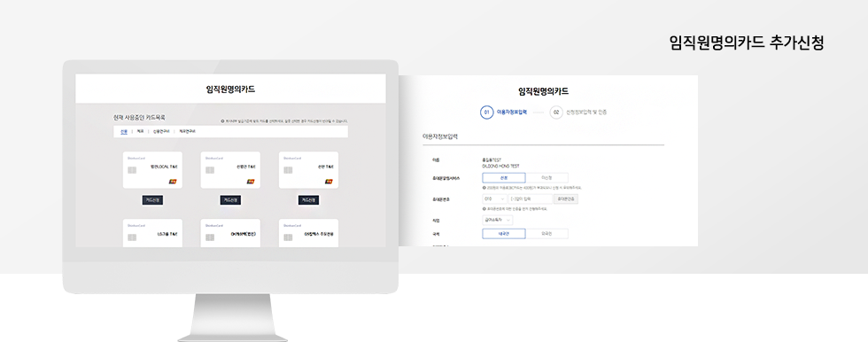Viewport: 868px width, 342px height.
Task: Click the card apply button under middle top card
Action: (230, 199)
